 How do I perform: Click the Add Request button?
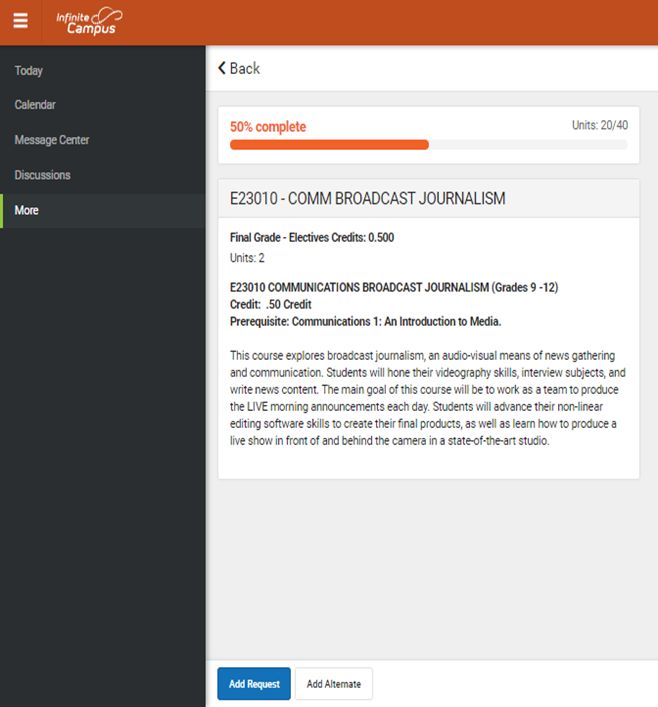[x=254, y=684]
